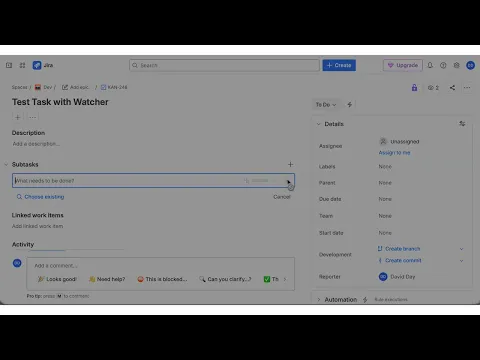Image resolution: width=480 pixels, height=360 pixels.
Task: Collapse the Subtasks section
Action: (x=6, y=164)
